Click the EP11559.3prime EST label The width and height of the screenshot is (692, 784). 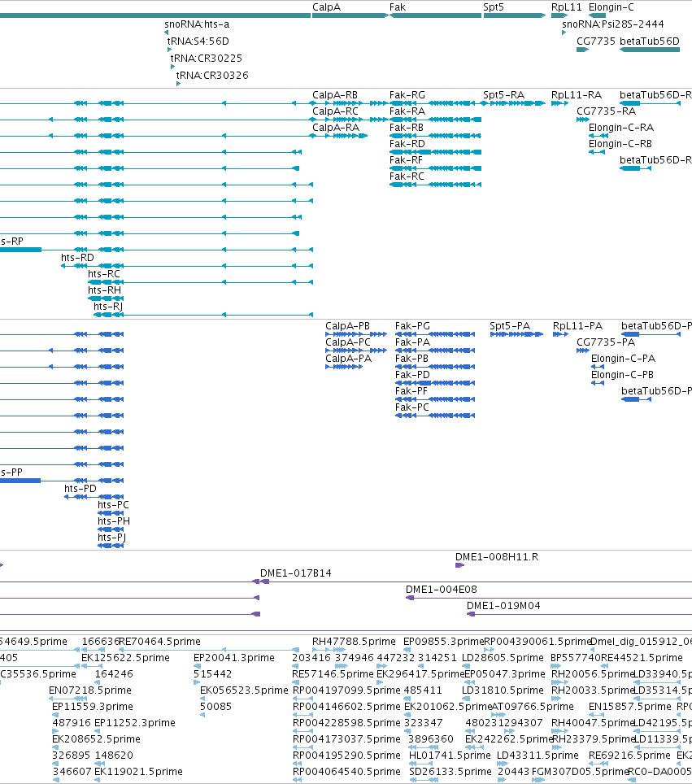coord(93,707)
